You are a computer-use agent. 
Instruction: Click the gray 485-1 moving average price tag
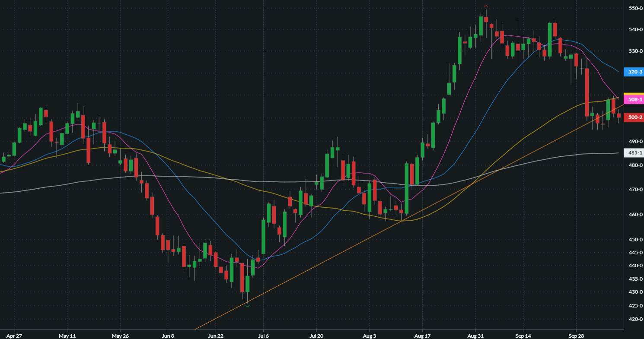[634, 153]
